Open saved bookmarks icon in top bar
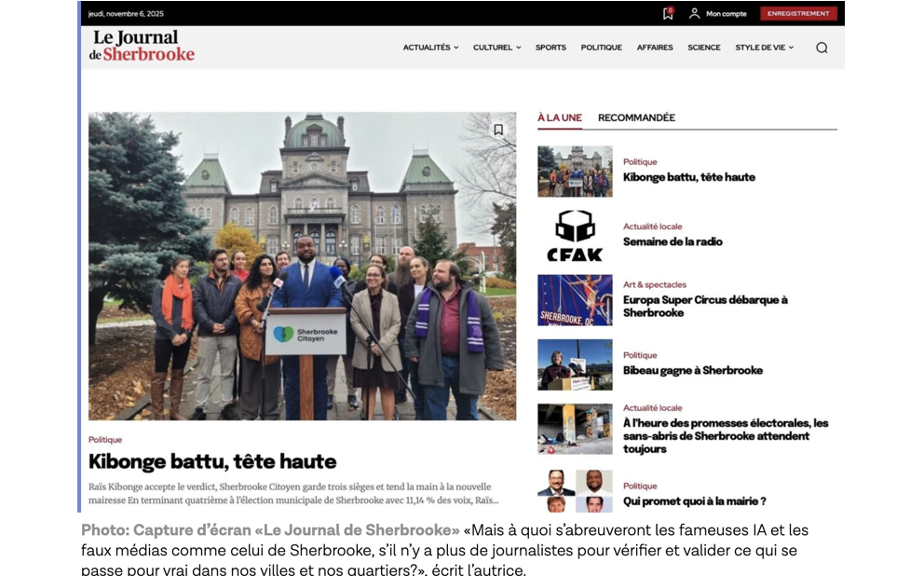924x576 pixels. (x=667, y=13)
